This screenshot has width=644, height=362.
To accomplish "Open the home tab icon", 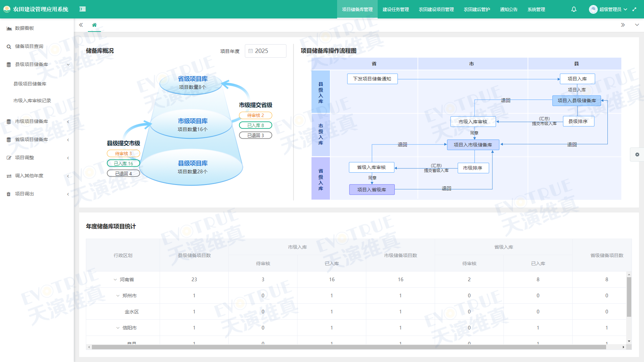I will click(94, 25).
